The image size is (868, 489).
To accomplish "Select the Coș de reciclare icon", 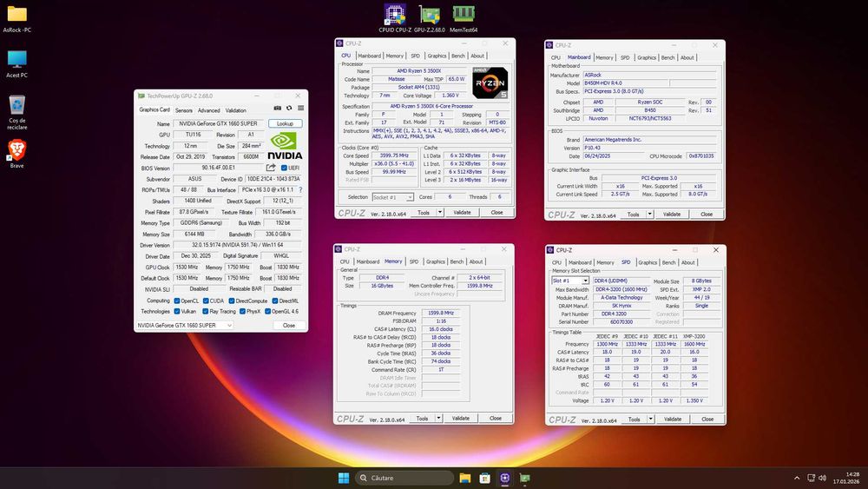I will click(16, 112).
